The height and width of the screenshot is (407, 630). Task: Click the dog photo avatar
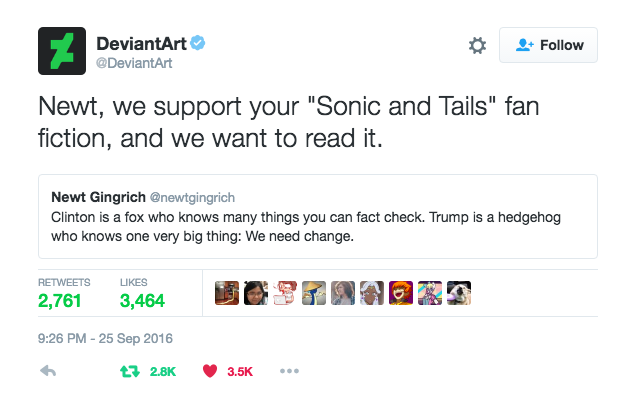pos(458,292)
